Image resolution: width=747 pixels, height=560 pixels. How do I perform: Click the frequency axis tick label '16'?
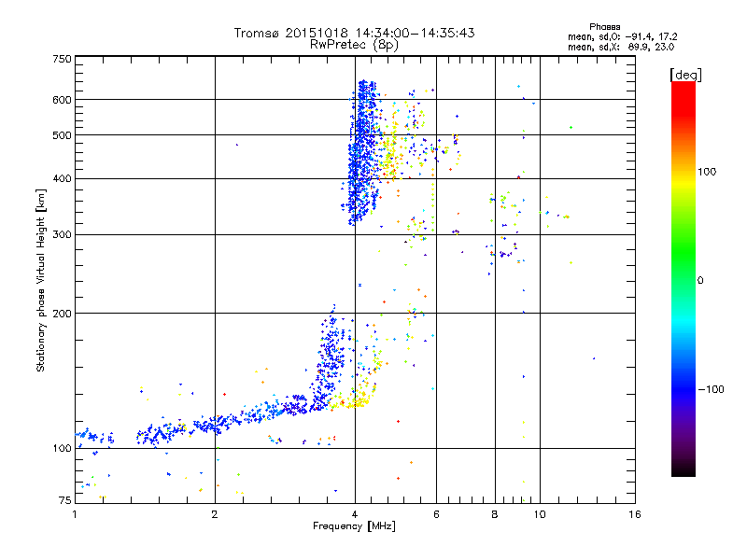tap(635, 514)
